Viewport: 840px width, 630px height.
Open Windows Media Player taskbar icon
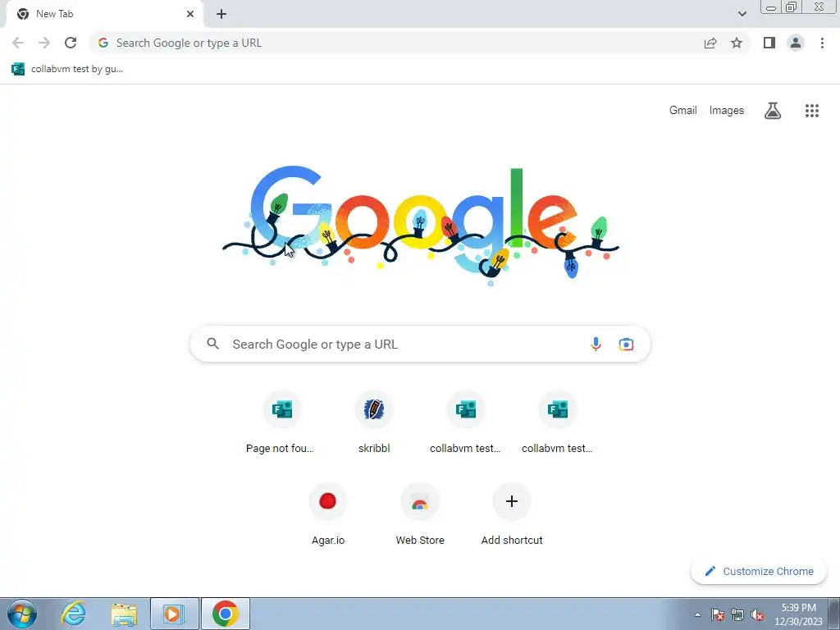175,614
